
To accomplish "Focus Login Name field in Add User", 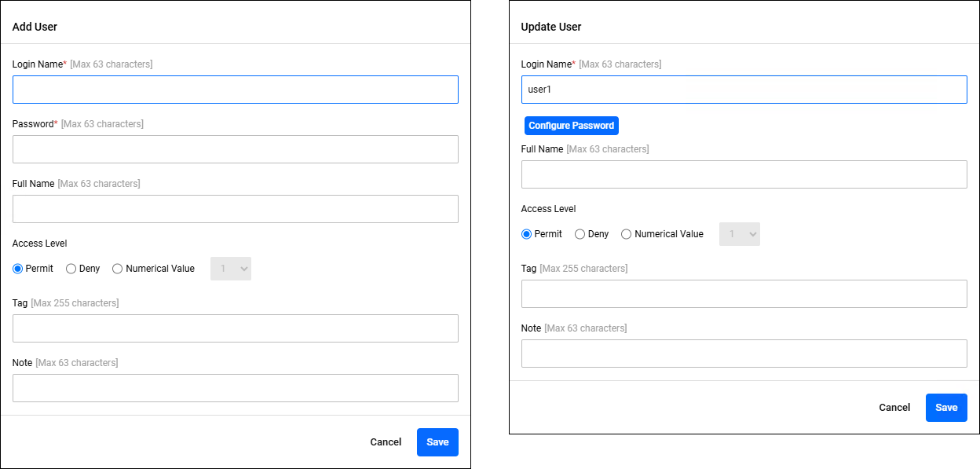I will click(236, 90).
